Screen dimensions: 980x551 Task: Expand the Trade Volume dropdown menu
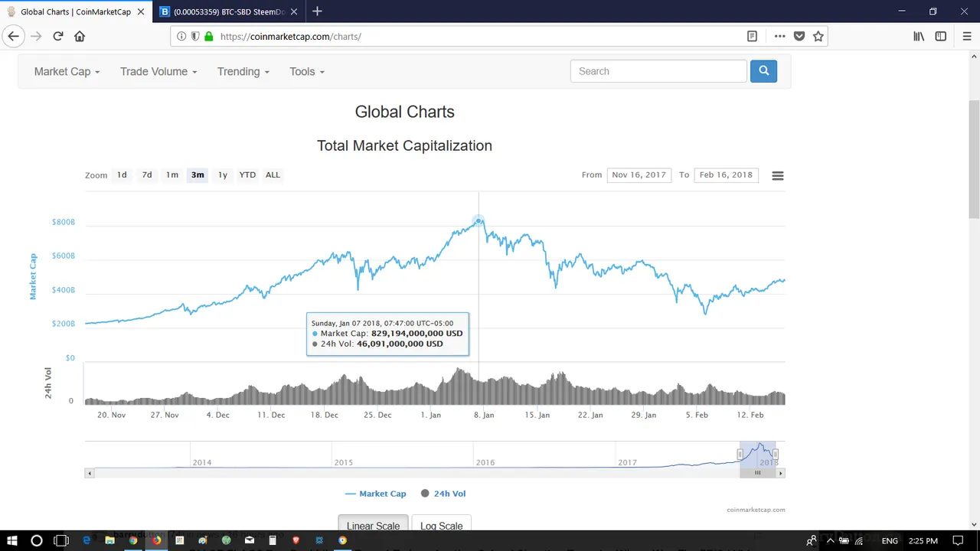(158, 71)
